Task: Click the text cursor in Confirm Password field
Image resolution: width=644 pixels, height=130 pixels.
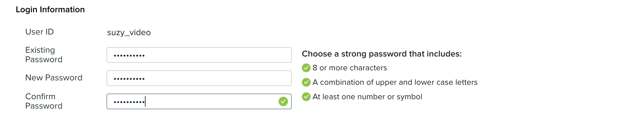Action: 145,101
